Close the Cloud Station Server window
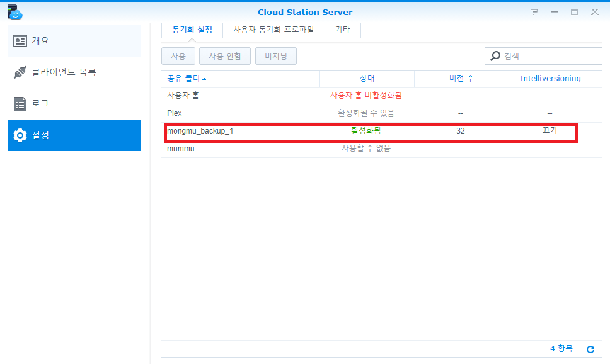 coord(595,12)
